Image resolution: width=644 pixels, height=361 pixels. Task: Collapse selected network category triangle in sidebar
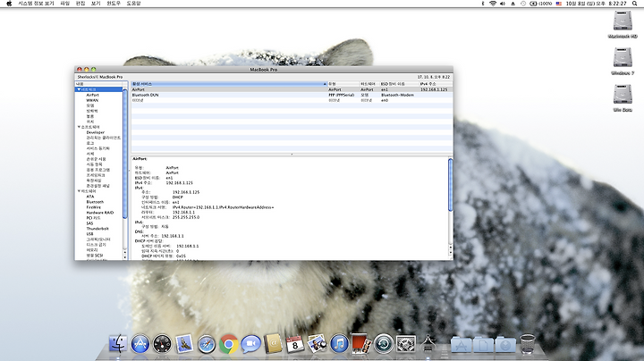(79, 89)
